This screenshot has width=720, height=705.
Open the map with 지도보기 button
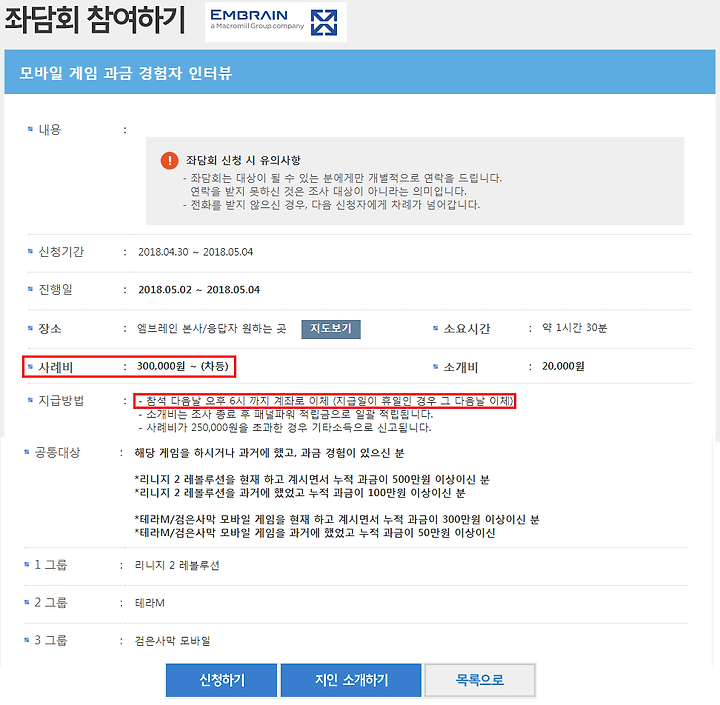pyautogui.click(x=331, y=329)
